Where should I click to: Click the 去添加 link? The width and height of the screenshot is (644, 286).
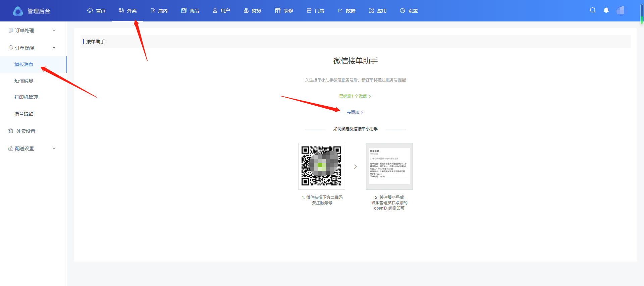[x=355, y=112]
